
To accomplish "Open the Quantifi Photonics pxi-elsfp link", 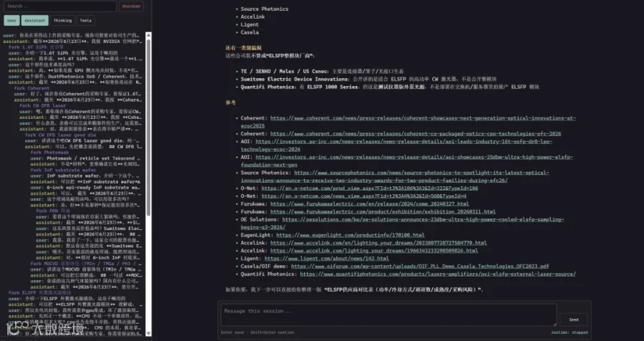I will [438, 274].
